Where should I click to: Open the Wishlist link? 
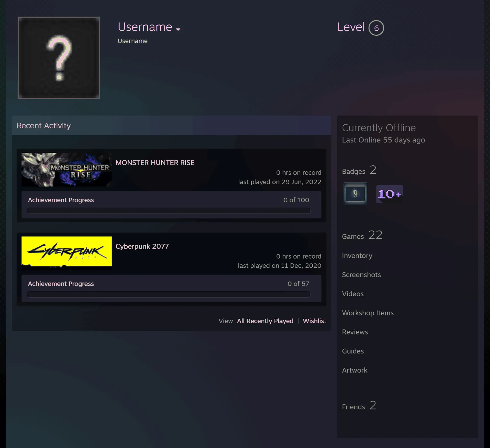tap(314, 321)
